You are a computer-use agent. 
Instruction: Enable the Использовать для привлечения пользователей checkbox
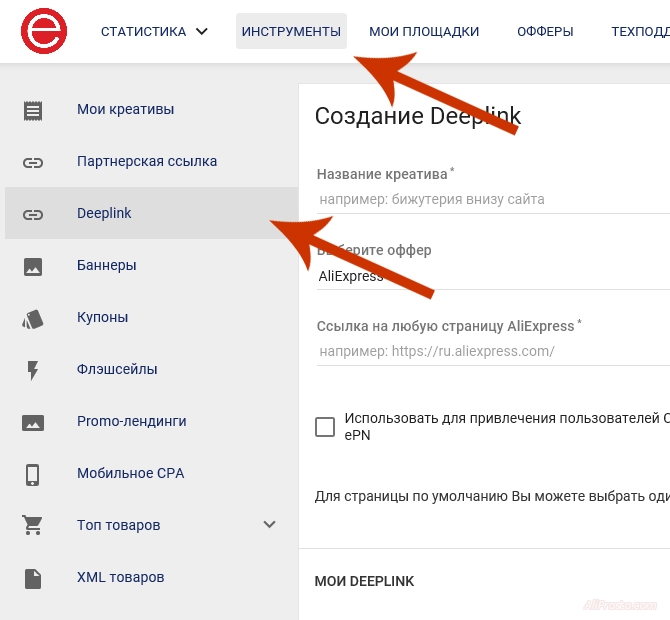325,427
